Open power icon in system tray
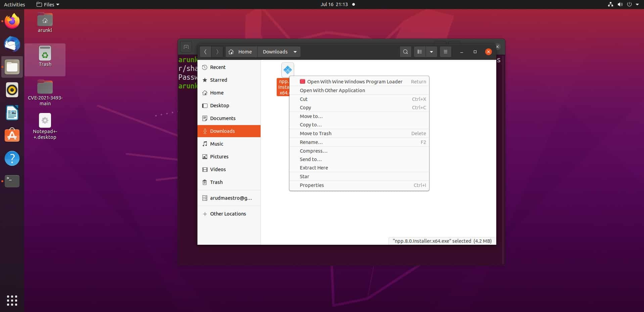Image resolution: width=644 pixels, height=312 pixels. click(629, 4)
